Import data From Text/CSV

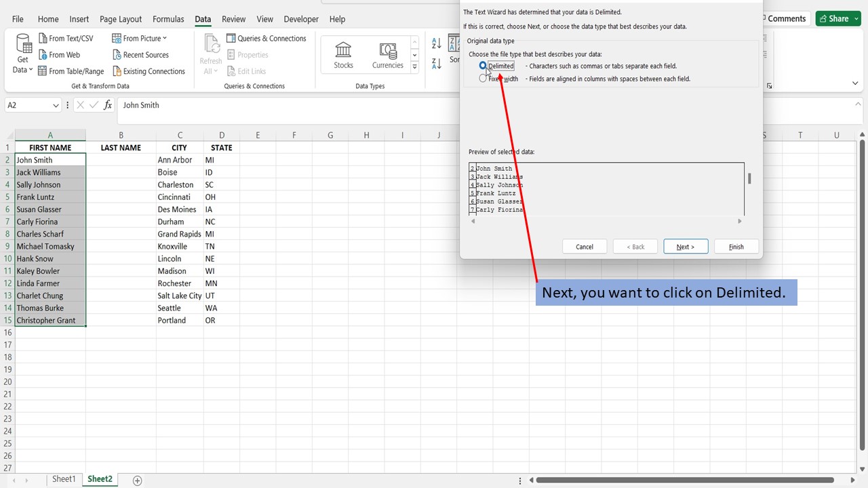(x=66, y=39)
